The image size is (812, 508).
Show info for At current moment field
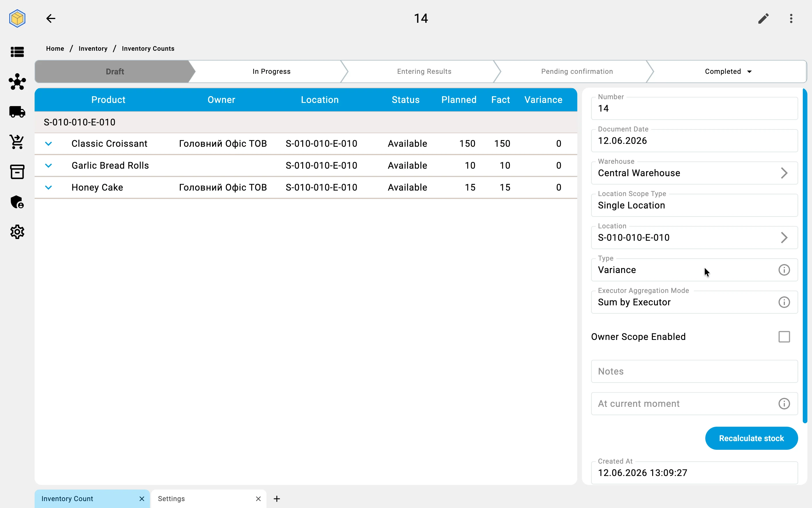click(x=784, y=404)
